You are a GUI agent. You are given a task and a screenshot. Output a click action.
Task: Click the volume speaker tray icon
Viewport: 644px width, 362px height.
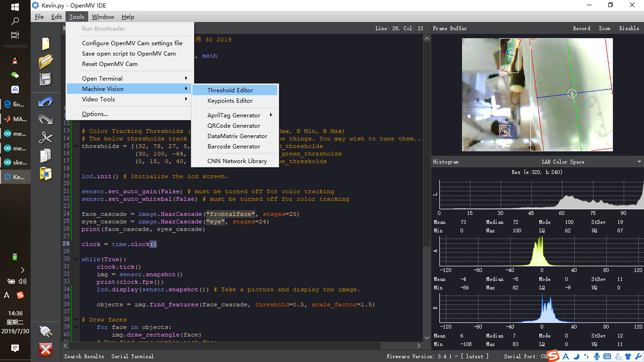pyautogui.click(x=23, y=281)
